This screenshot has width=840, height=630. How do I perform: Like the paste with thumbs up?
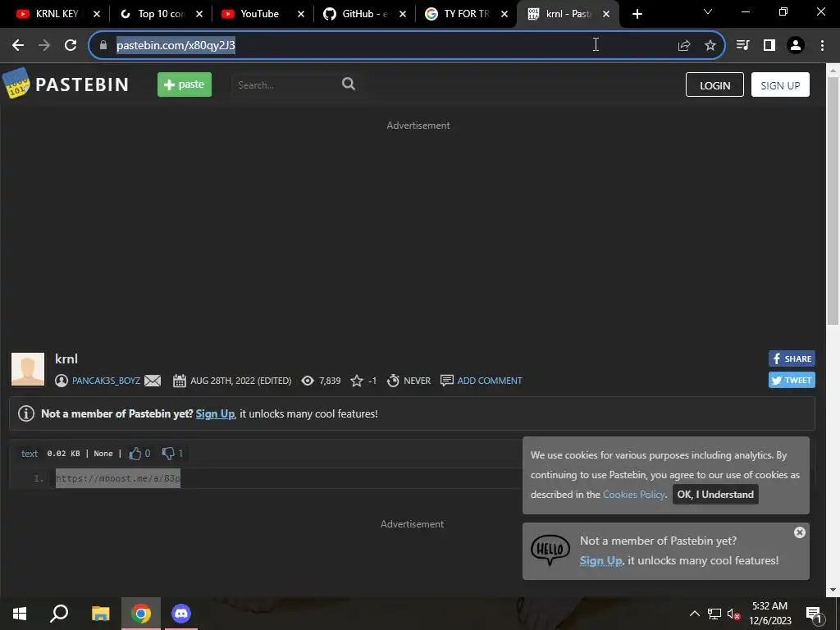[x=135, y=454]
